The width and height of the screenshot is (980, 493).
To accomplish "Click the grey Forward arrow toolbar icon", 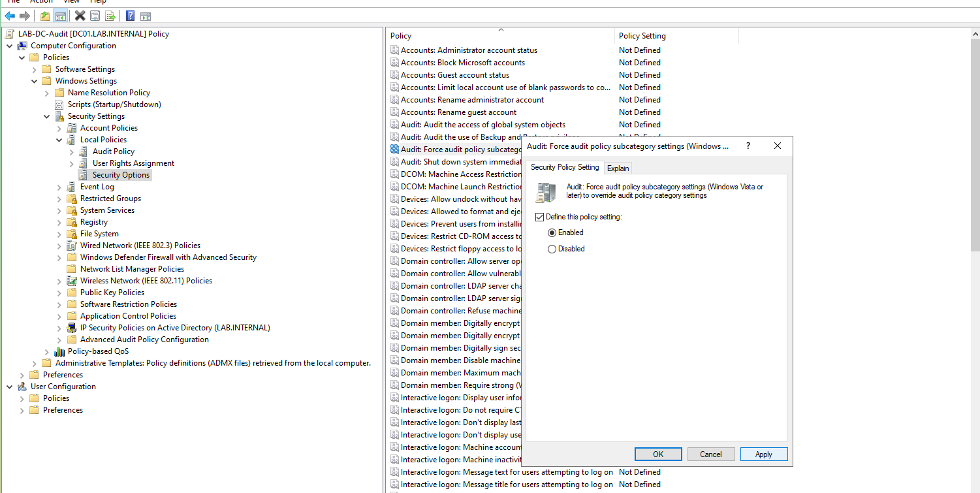I will click(x=25, y=16).
